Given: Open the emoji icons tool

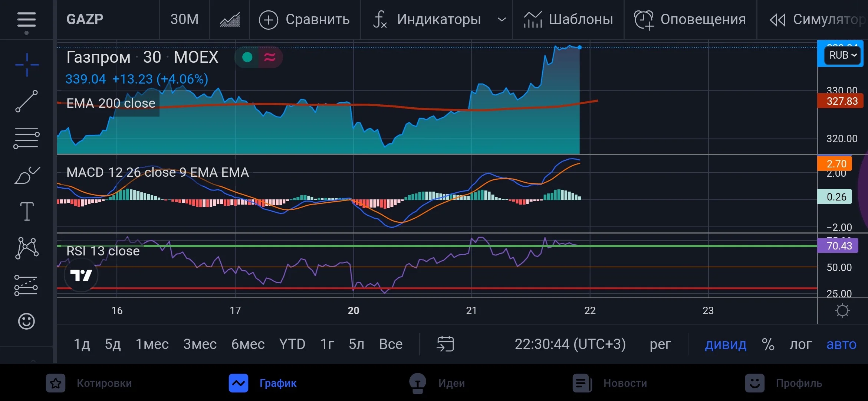Looking at the screenshot, I should [26, 321].
